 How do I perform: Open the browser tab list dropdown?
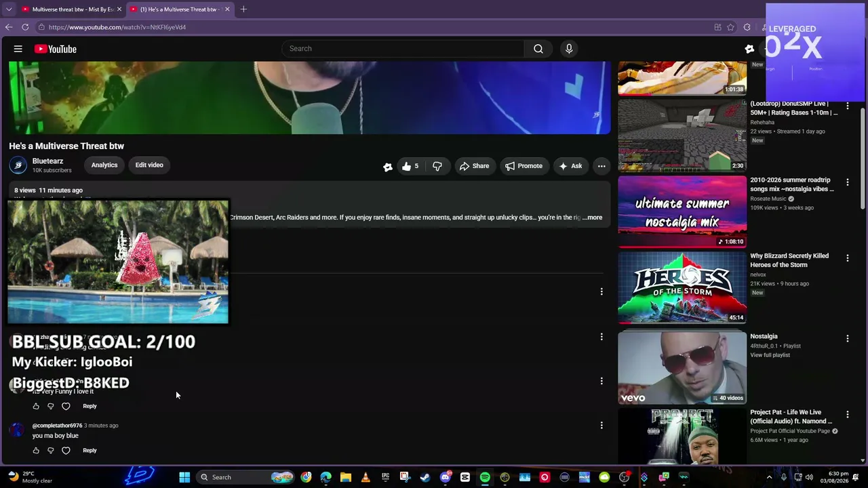pyautogui.click(x=9, y=9)
